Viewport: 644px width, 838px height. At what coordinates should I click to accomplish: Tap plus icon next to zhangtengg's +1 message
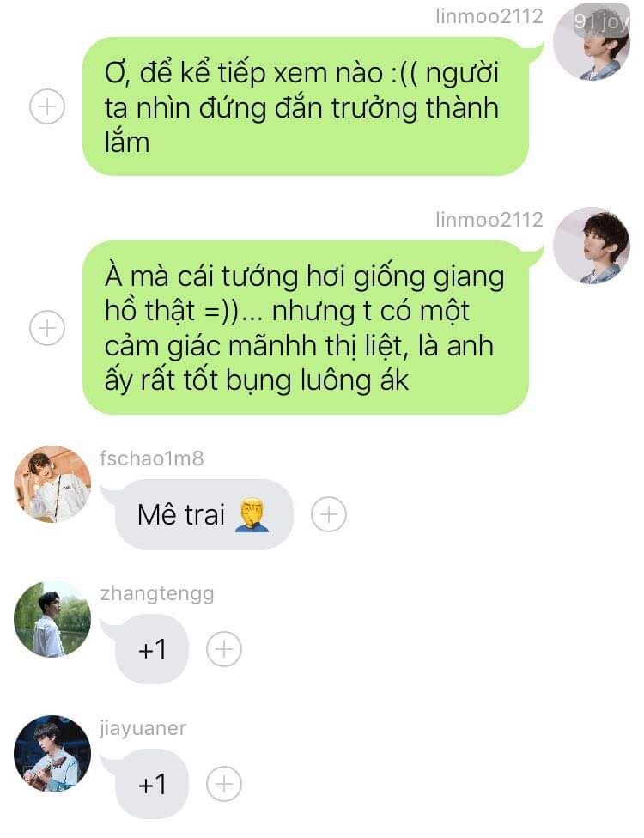pyautogui.click(x=224, y=649)
